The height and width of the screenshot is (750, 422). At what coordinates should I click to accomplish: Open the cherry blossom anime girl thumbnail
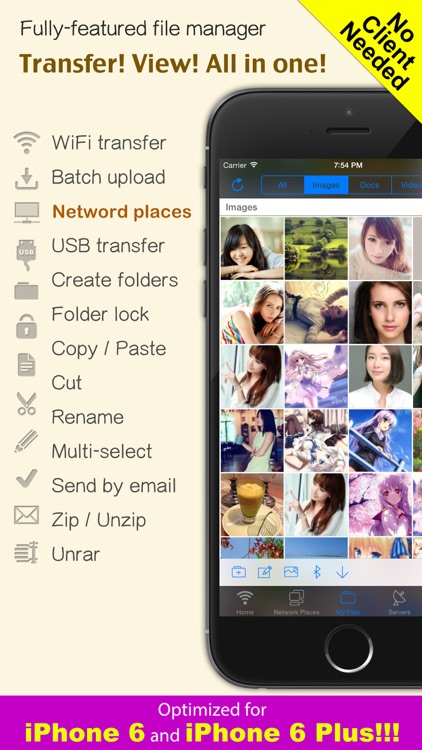point(380,505)
